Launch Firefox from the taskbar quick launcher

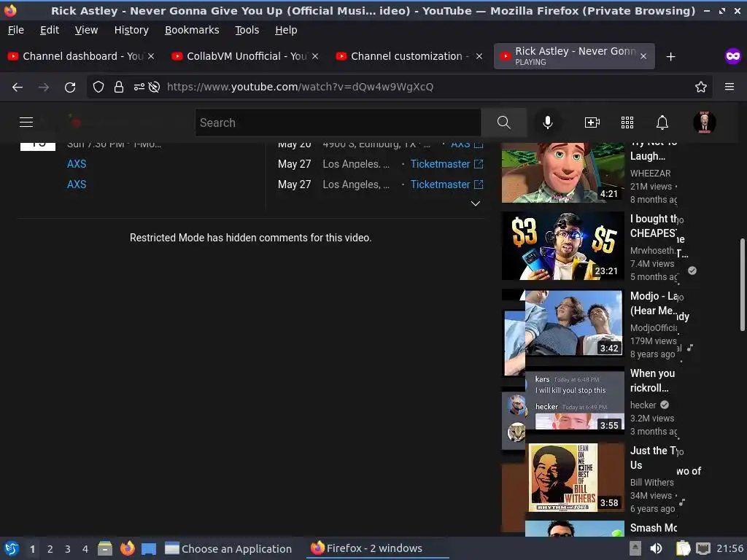[127, 548]
